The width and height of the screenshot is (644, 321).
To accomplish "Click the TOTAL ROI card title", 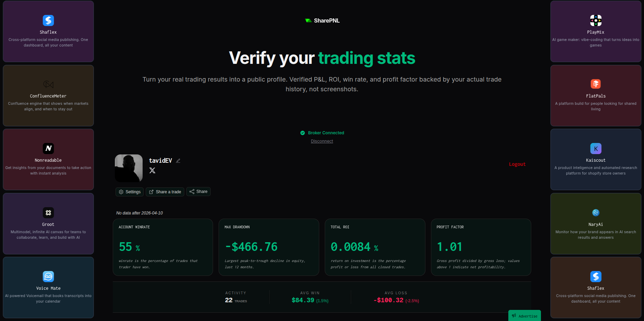I will [x=340, y=227].
